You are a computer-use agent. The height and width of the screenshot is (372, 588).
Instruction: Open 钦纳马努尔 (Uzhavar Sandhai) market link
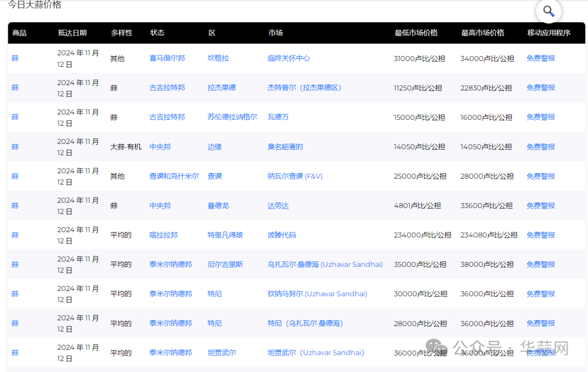coord(317,294)
